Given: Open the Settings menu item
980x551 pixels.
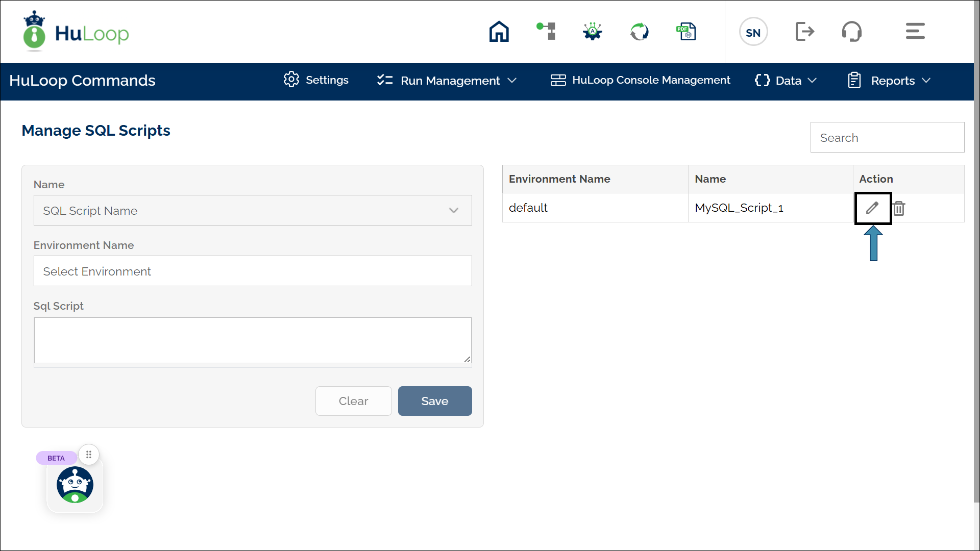Looking at the screenshot, I should coord(316,80).
